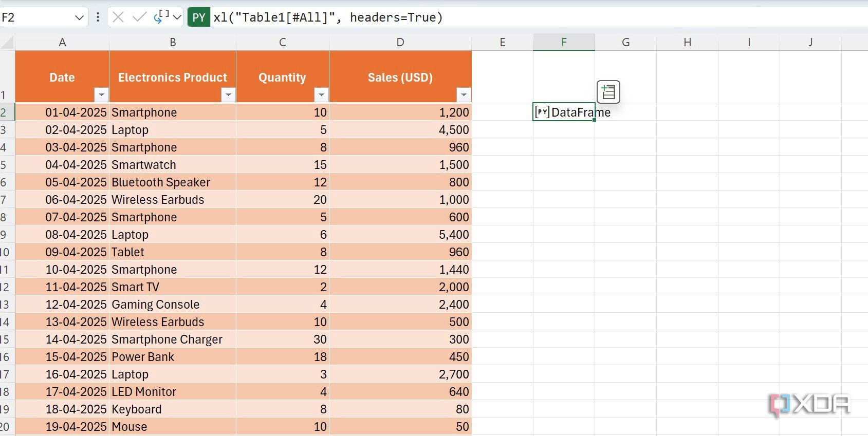
Task: Click the Select All triangle at grid corner
Action: tap(8, 42)
